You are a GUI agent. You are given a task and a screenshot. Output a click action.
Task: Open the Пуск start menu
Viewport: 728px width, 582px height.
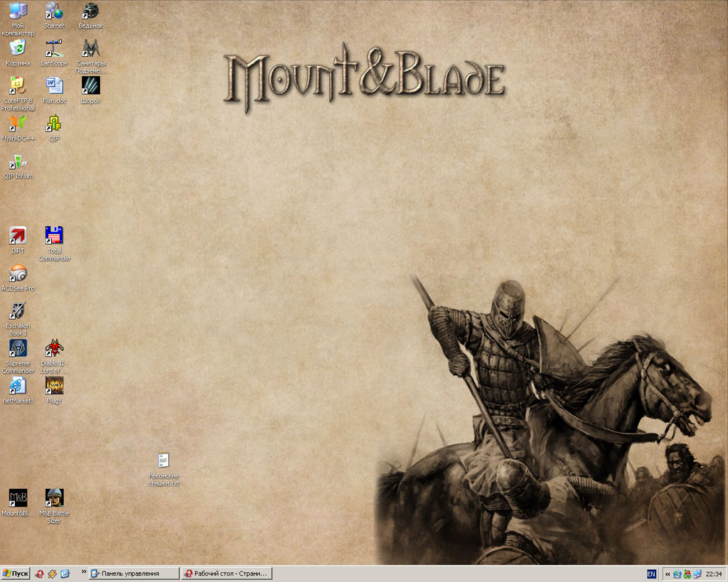pyautogui.click(x=16, y=573)
